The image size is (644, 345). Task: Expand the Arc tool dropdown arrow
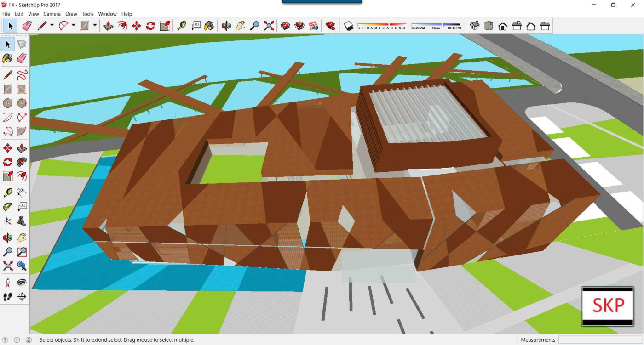click(x=74, y=25)
